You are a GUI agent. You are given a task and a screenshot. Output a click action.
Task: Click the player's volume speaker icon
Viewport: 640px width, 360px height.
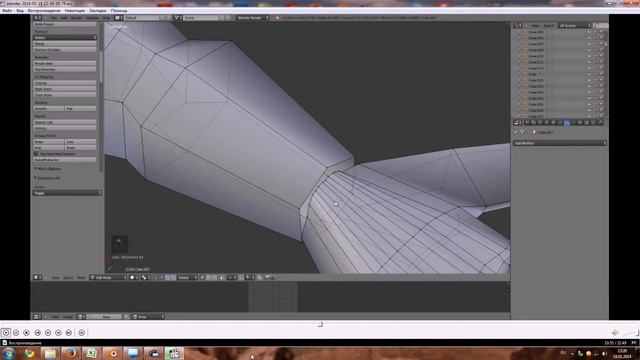tap(615, 333)
